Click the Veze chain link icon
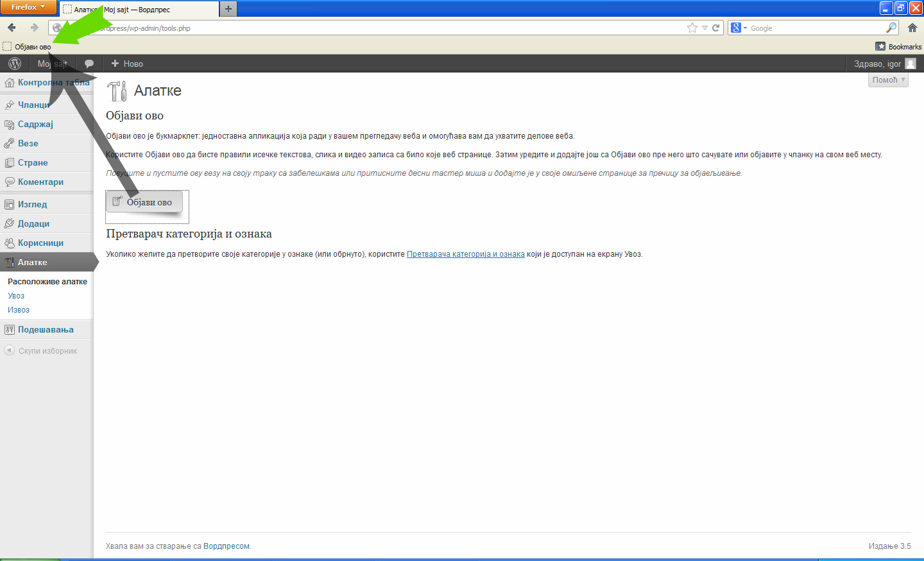Image resolution: width=924 pixels, height=561 pixels. 10,143
